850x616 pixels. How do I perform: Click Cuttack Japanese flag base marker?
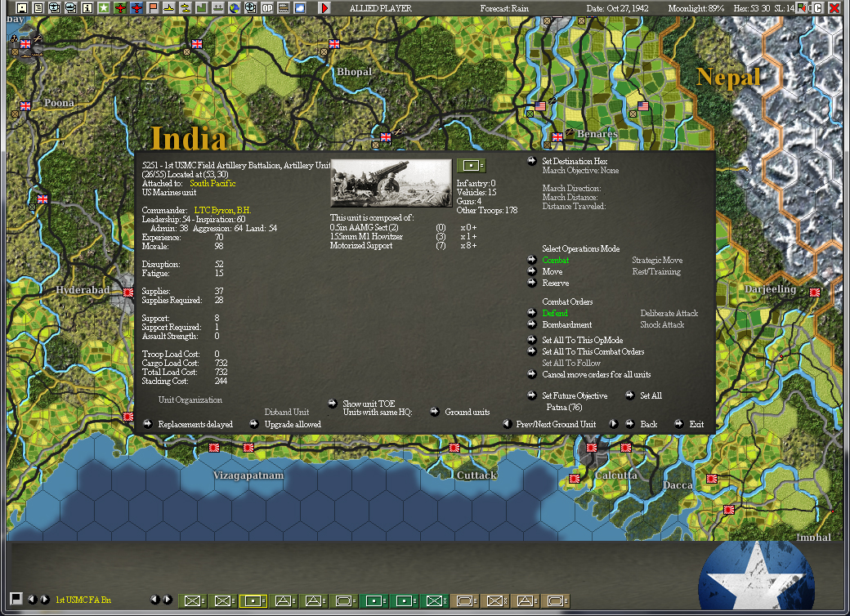point(454,448)
